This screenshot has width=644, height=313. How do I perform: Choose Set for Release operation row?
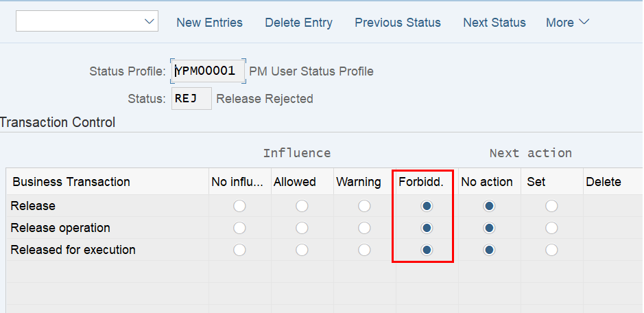coord(551,228)
